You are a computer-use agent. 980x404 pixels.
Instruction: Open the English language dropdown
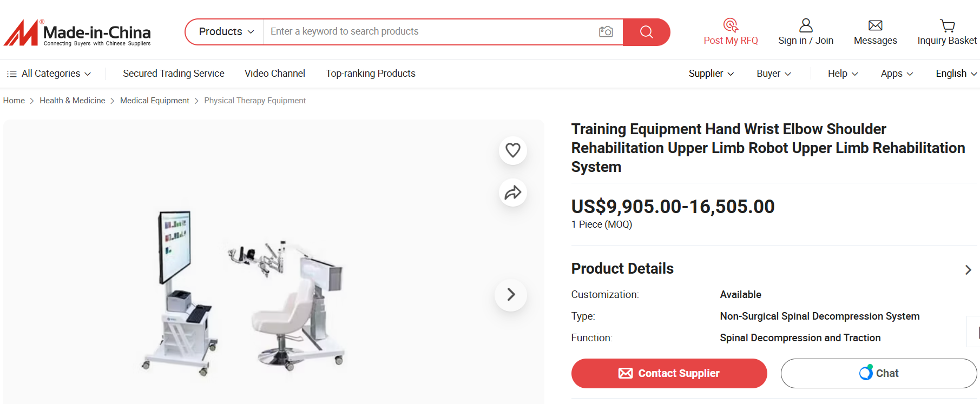956,74
